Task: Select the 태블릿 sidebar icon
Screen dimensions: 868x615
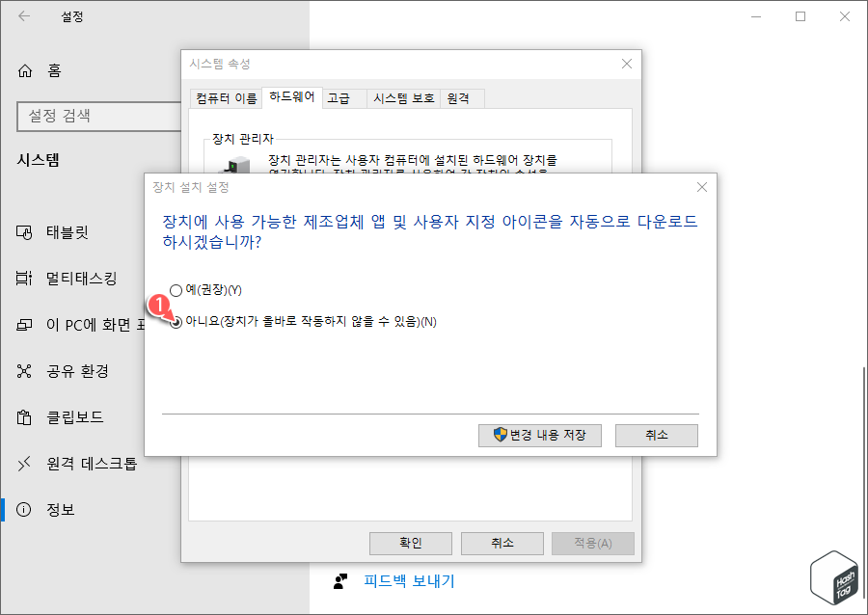Action: (x=23, y=232)
